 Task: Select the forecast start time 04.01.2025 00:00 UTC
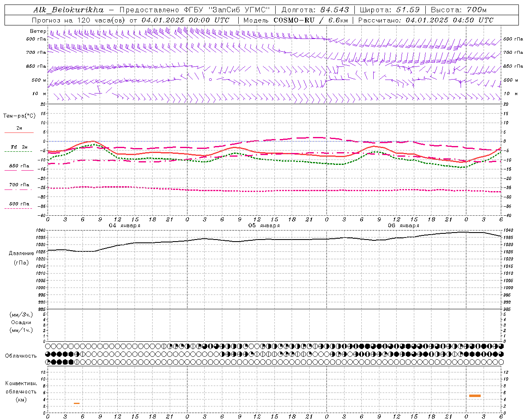[185, 20]
